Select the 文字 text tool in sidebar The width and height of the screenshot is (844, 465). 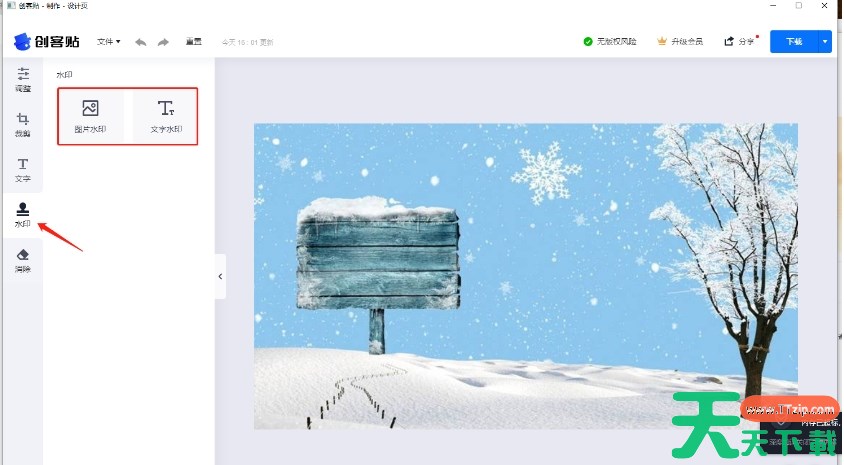pyautogui.click(x=23, y=170)
